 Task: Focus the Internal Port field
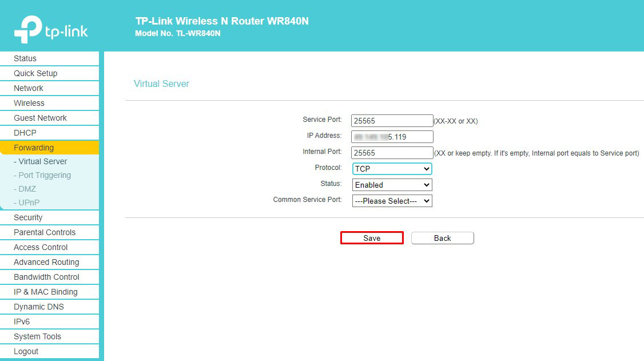click(392, 153)
